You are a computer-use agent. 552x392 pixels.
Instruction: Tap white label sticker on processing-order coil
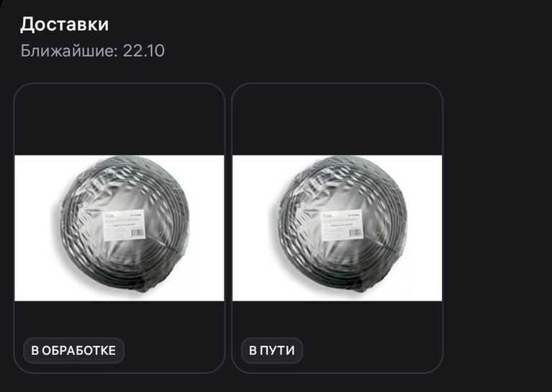pyautogui.click(x=124, y=225)
